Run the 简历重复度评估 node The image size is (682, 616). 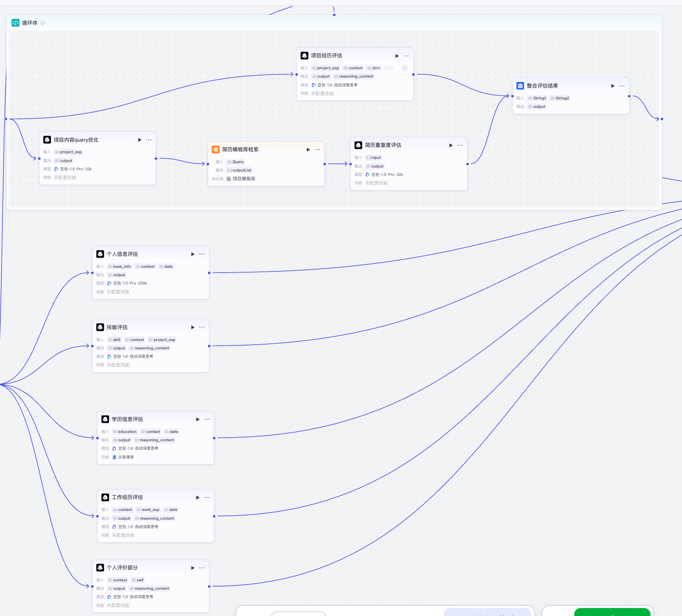click(451, 146)
